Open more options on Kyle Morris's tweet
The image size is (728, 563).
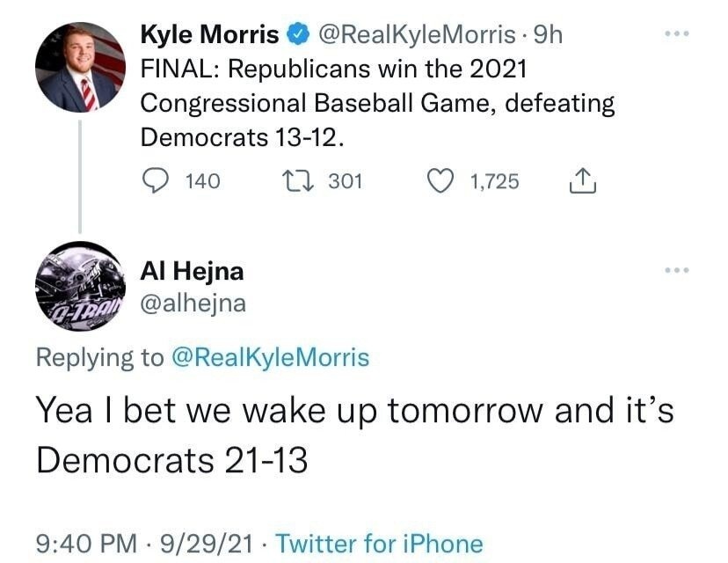coord(677,35)
